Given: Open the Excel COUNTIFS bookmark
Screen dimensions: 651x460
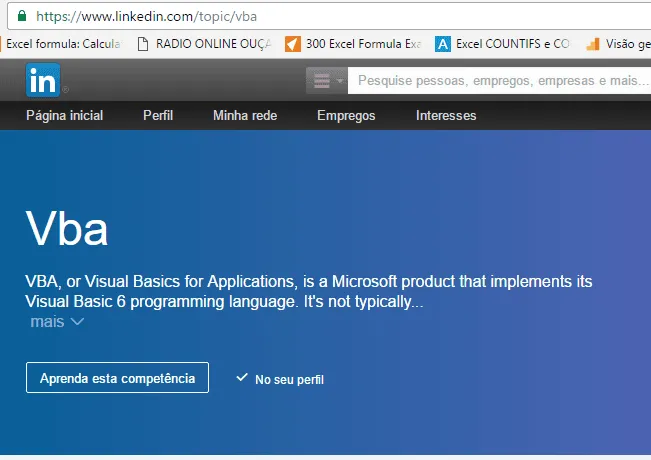Looking at the screenshot, I should pyautogui.click(x=502, y=44).
